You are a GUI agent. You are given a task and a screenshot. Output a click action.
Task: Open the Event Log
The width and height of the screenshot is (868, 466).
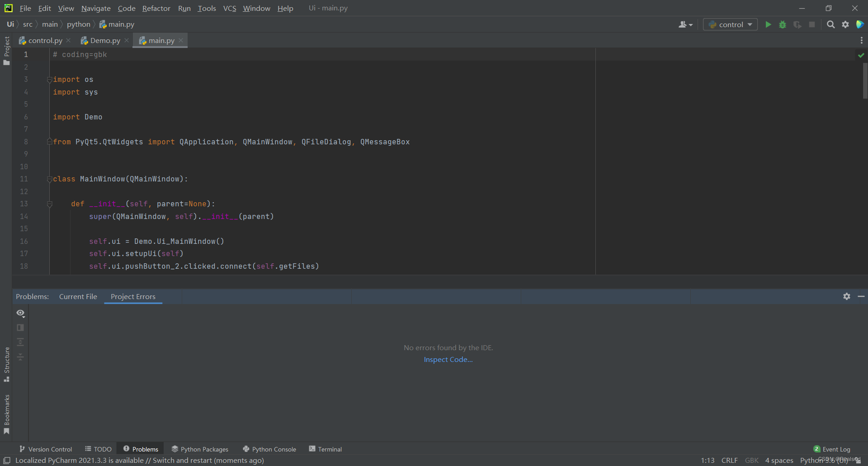832,449
